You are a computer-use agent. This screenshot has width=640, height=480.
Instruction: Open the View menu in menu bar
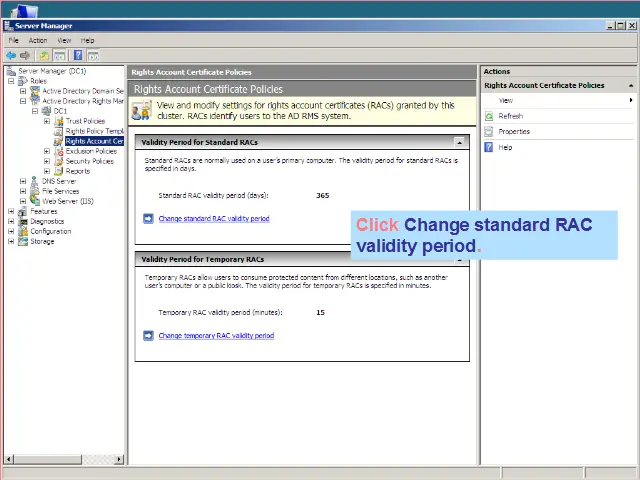[x=64, y=40]
